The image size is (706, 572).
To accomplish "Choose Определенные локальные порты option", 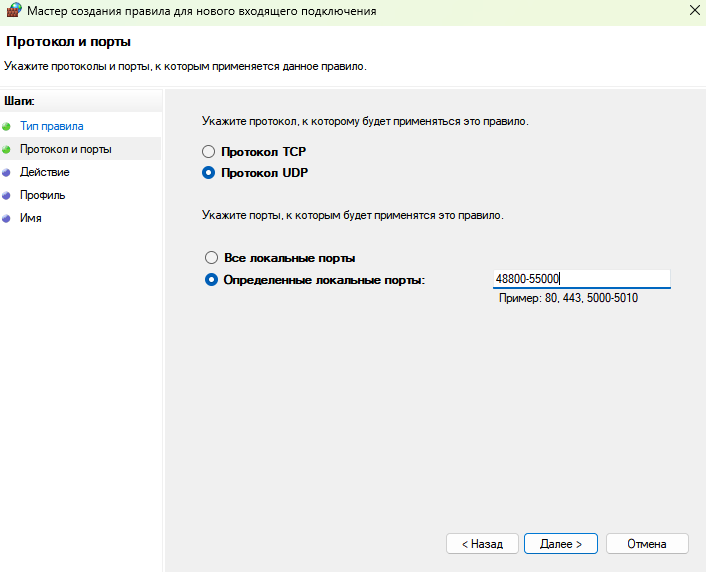I will pyautogui.click(x=211, y=280).
